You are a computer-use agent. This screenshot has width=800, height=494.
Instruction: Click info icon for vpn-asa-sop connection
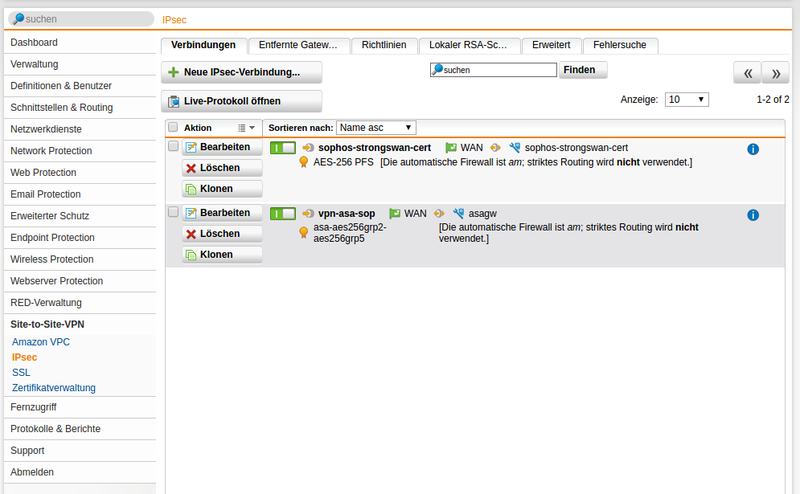coord(753,215)
